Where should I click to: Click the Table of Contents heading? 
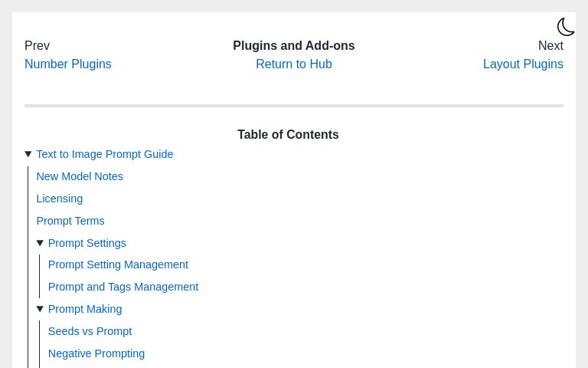pyautogui.click(x=288, y=134)
